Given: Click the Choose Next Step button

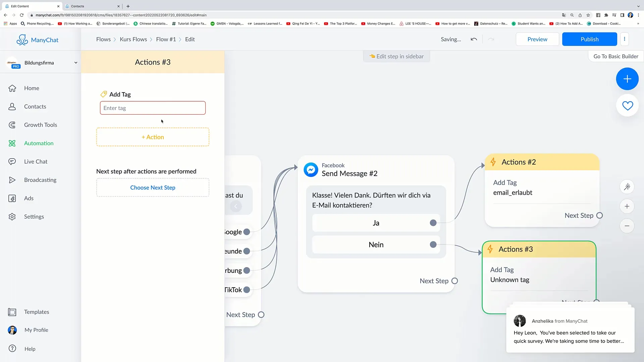Looking at the screenshot, I should [153, 187].
